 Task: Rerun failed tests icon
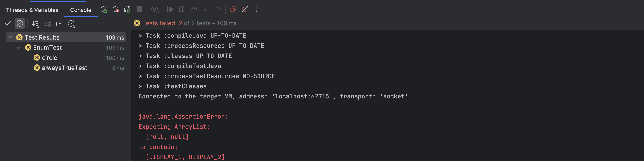click(x=116, y=9)
